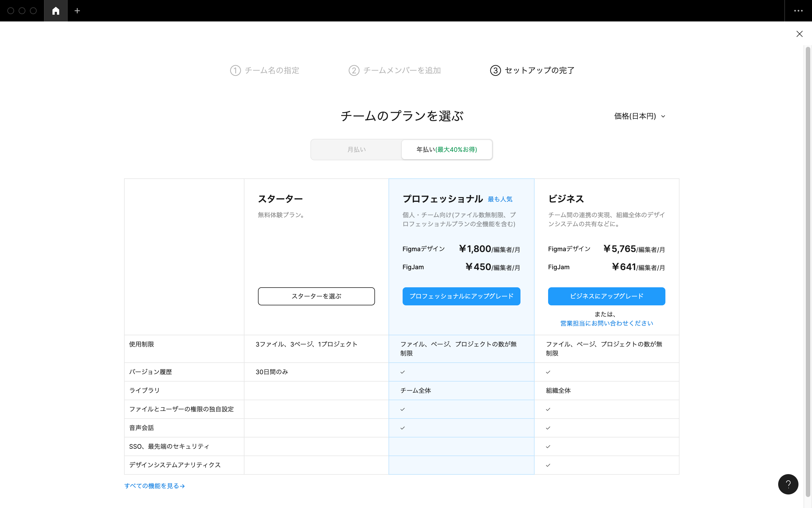Click the チーム全体 library cell
This screenshot has height=508, width=812.
tap(416, 390)
